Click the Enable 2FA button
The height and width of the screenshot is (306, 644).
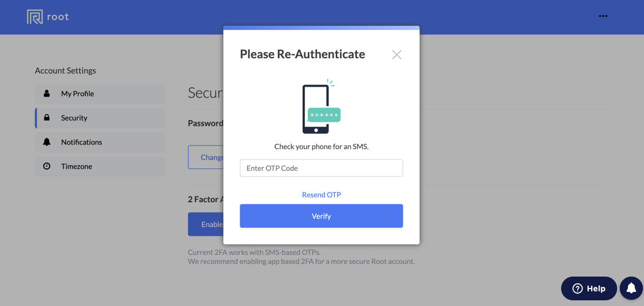point(206,224)
